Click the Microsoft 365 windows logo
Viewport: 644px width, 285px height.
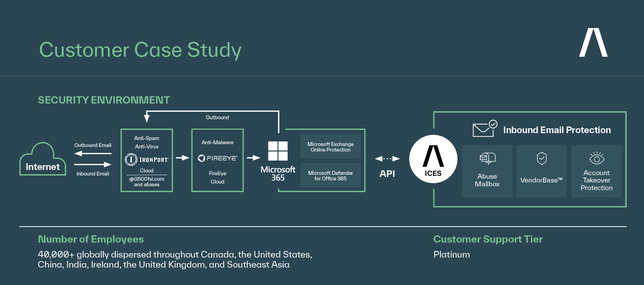[x=278, y=151]
